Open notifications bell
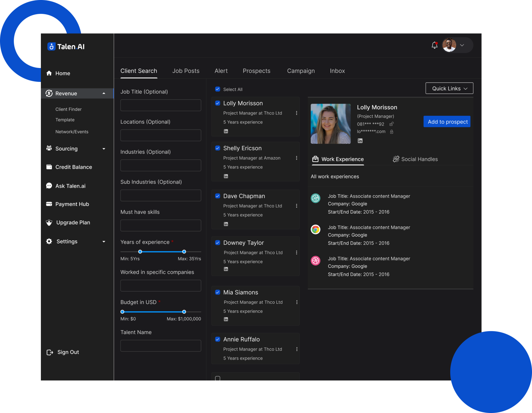Screen dimensions: 532x413 click(434, 45)
